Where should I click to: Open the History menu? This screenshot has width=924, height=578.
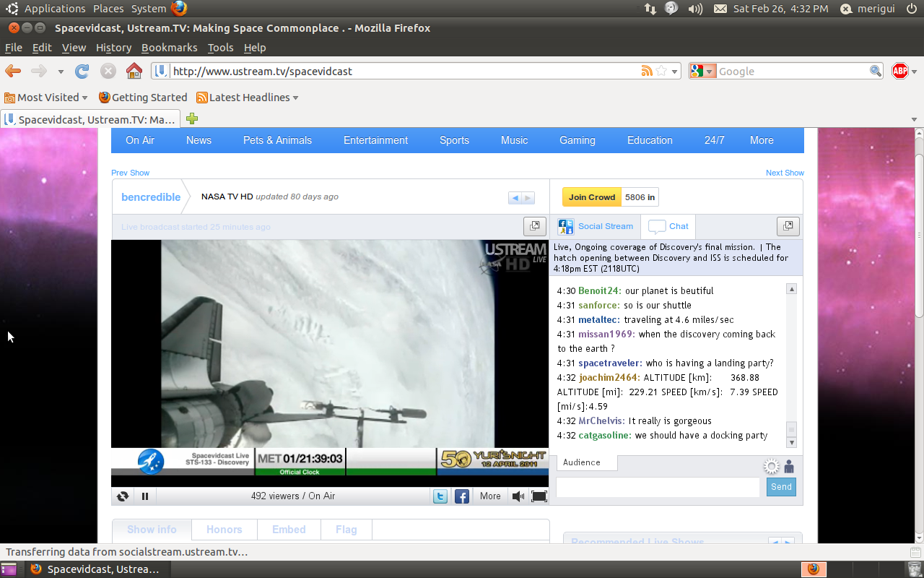tap(113, 48)
